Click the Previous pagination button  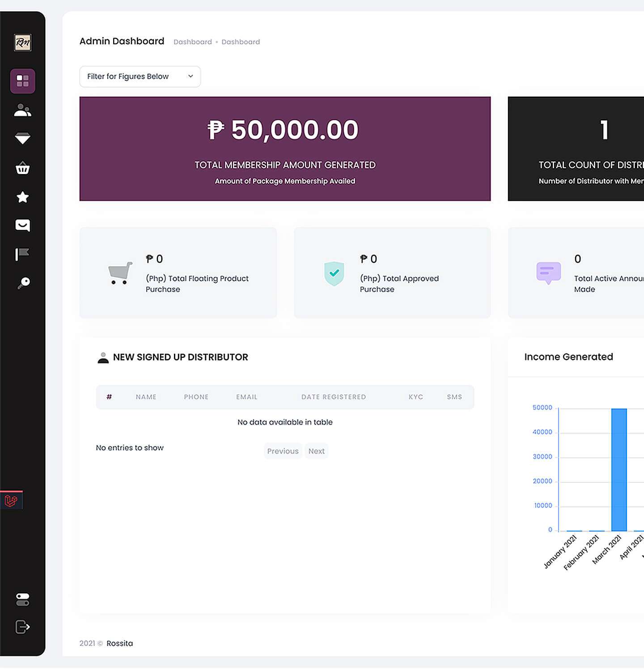(283, 451)
